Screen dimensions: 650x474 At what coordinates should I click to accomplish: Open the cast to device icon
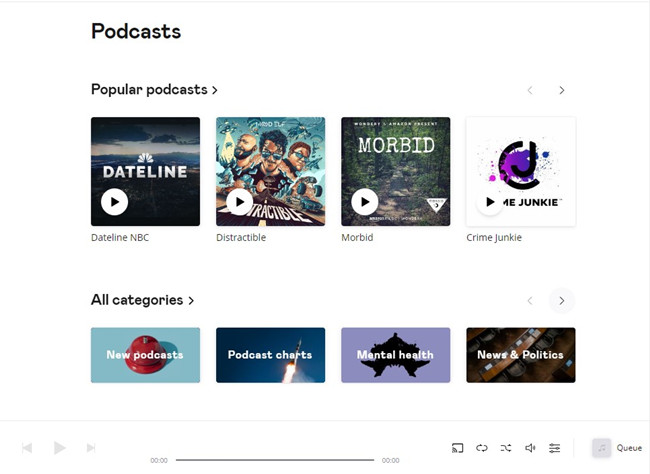point(458,448)
